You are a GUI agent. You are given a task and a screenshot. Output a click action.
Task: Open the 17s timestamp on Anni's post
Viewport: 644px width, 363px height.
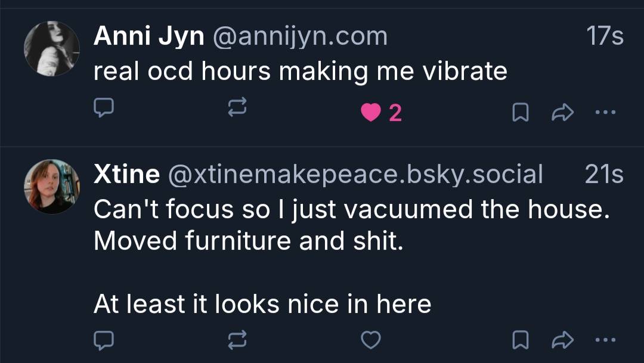click(605, 37)
